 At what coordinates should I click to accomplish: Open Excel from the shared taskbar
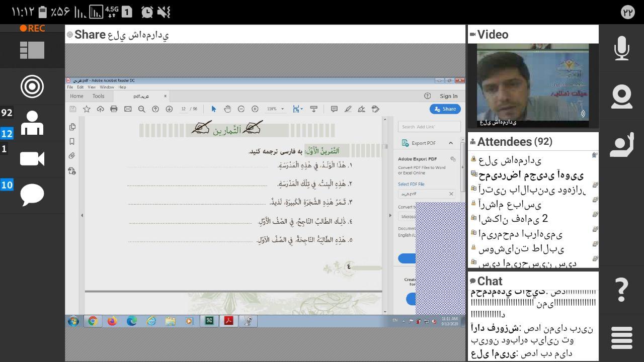(x=209, y=321)
